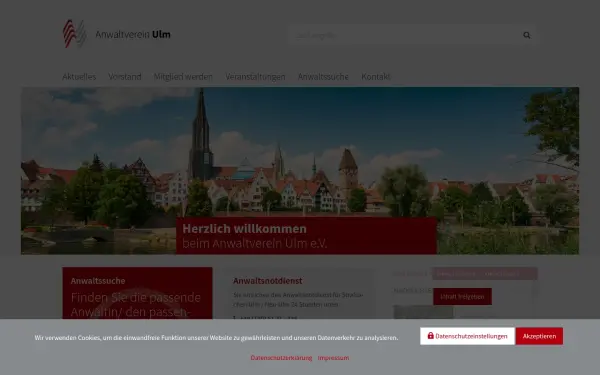Open Datenschutzeinstellungen in cookie banner

click(468, 336)
